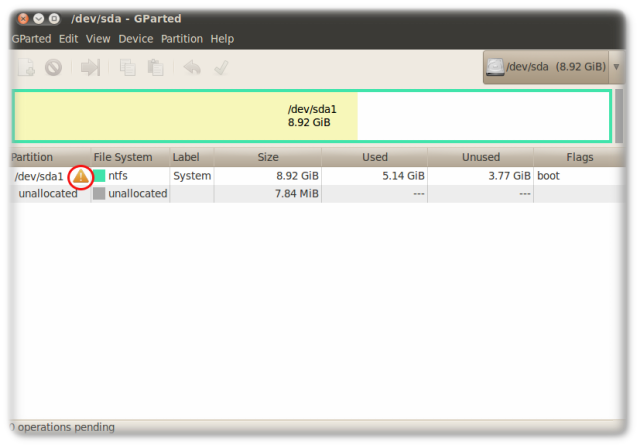Click the Apply all operations checkmark
Image resolution: width=640 pixels, height=448 pixels.
tap(221, 68)
